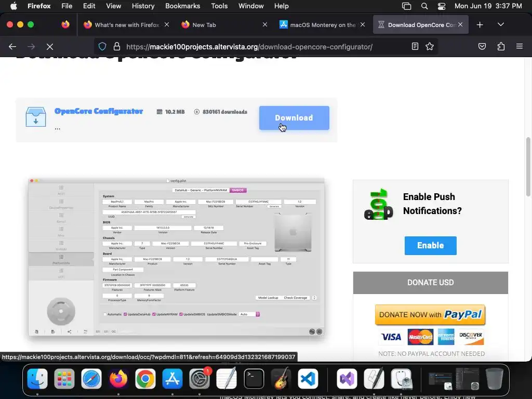Save page to Pocket
Image resolution: width=532 pixels, height=399 pixels.
pyautogui.click(x=482, y=46)
